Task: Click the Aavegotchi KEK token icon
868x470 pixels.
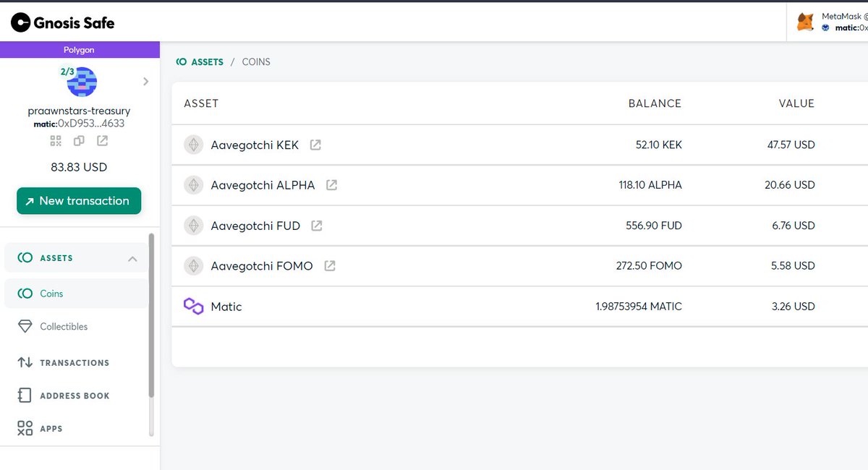Action: 193,145
